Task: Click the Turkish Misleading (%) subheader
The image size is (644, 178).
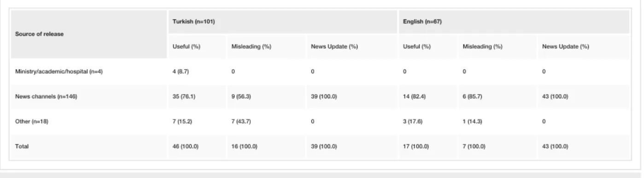Action: click(266, 47)
